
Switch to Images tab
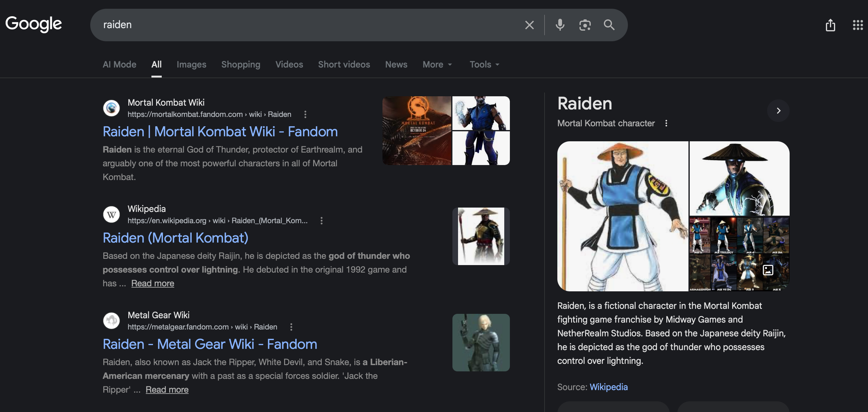coord(191,64)
